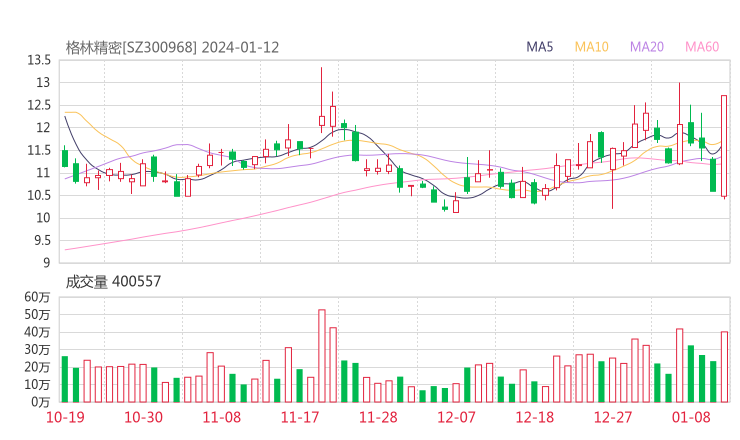Viewport: 740px width, 440px height.
Task: Click the 11-17 date axis label
Action: 300,417
